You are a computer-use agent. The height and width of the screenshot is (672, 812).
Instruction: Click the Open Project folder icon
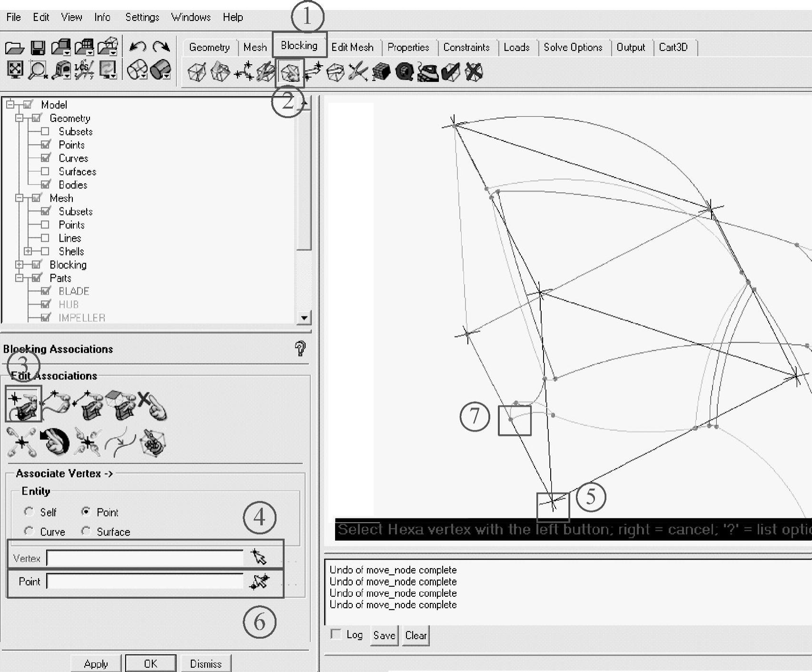coord(14,48)
